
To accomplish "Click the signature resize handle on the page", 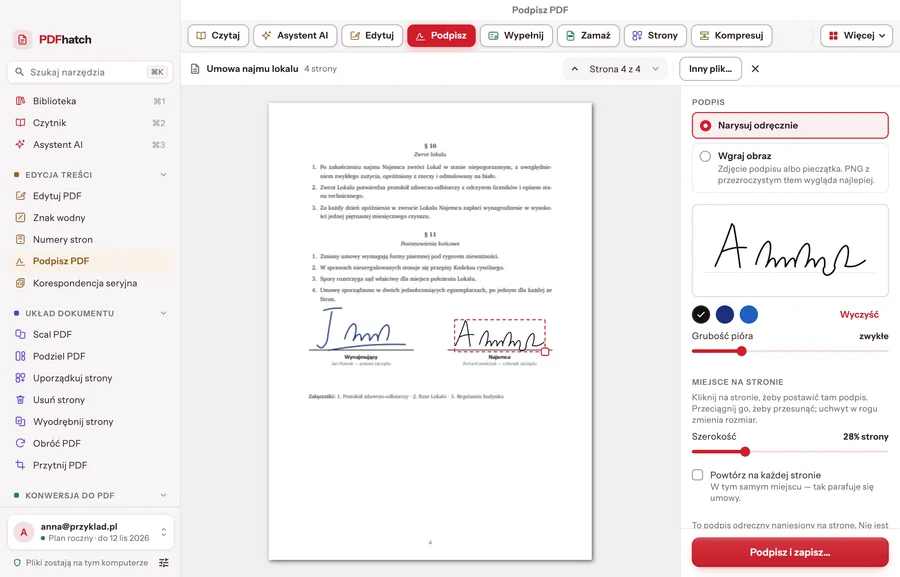I will [x=545, y=351].
